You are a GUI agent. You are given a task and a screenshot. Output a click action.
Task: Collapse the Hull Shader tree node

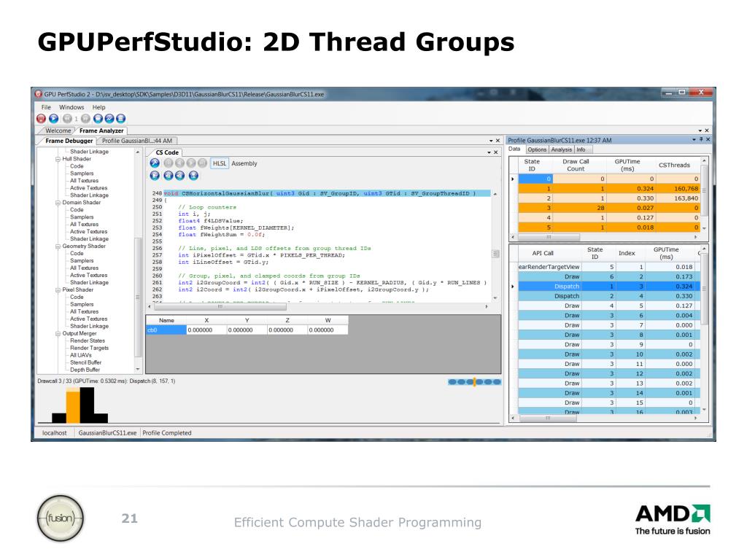[x=58, y=159]
